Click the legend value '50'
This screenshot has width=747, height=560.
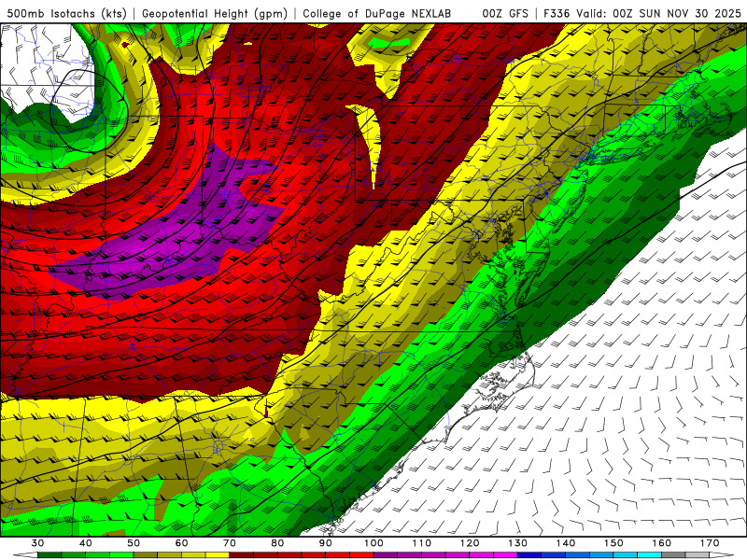(x=134, y=543)
